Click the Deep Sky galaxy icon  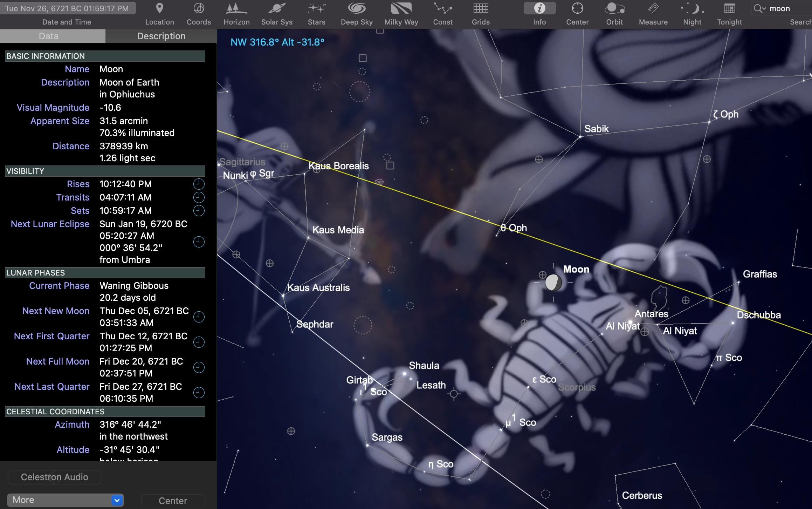356,9
